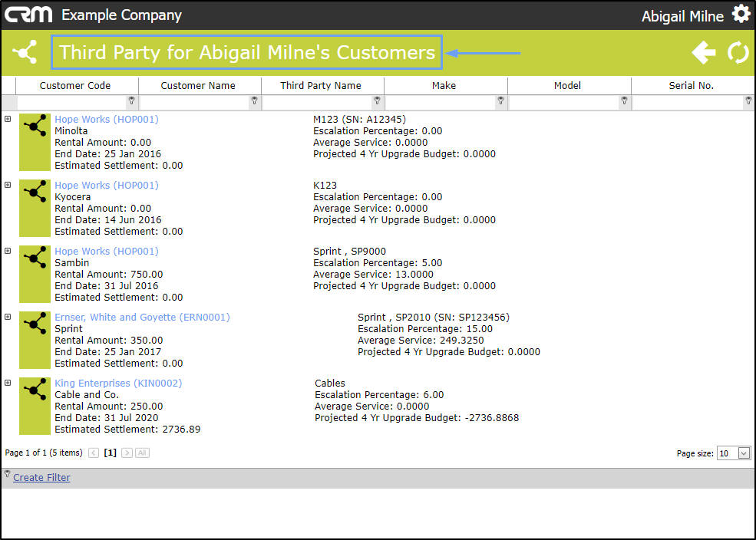Viewport: 756px width, 540px height.
Task: Click the text Projected 4 Yr Upgrade Budget: -2736.8868
Action: pyautogui.click(x=417, y=417)
